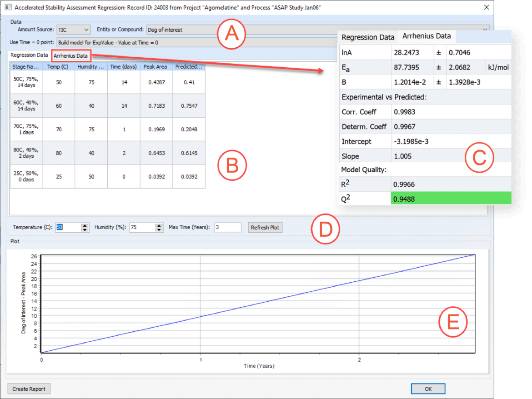Close the regression dialog with X

pos(486,7)
